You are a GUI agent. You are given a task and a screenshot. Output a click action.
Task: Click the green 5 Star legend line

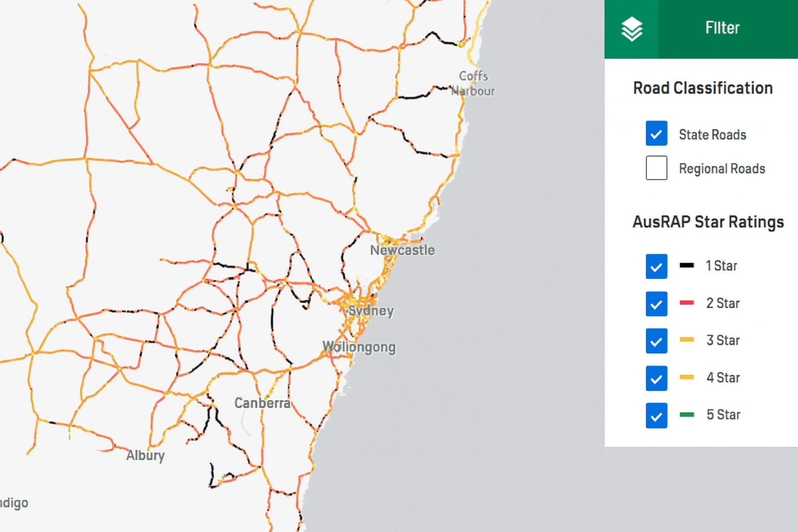click(688, 414)
